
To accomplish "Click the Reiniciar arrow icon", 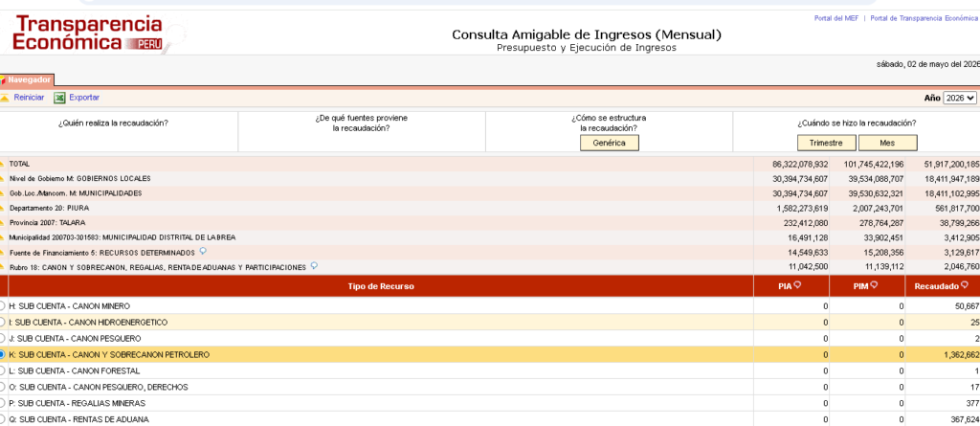I will click(x=3, y=98).
